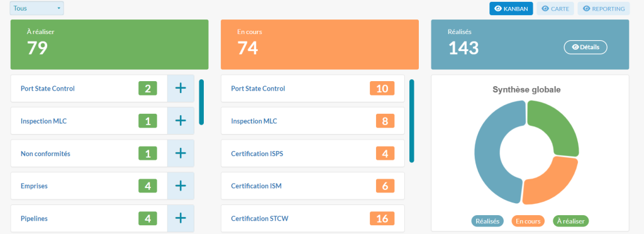Toggle Réalisés legend in chart
644x234 pixels.
click(x=487, y=221)
